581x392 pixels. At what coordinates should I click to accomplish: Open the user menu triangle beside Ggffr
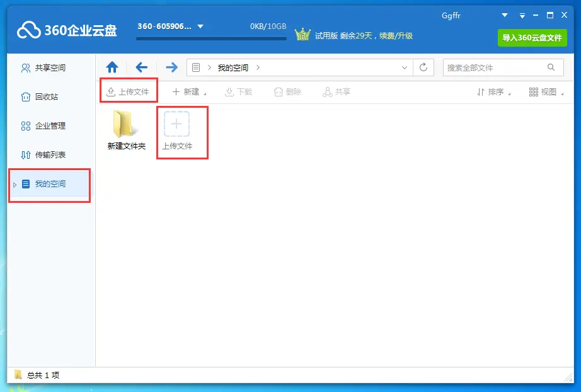[x=504, y=15]
